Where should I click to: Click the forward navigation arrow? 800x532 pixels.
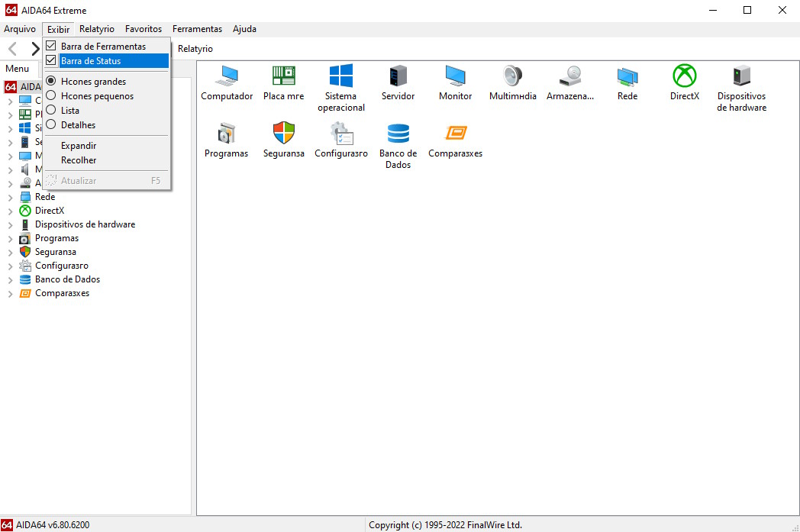[x=34, y=49]
